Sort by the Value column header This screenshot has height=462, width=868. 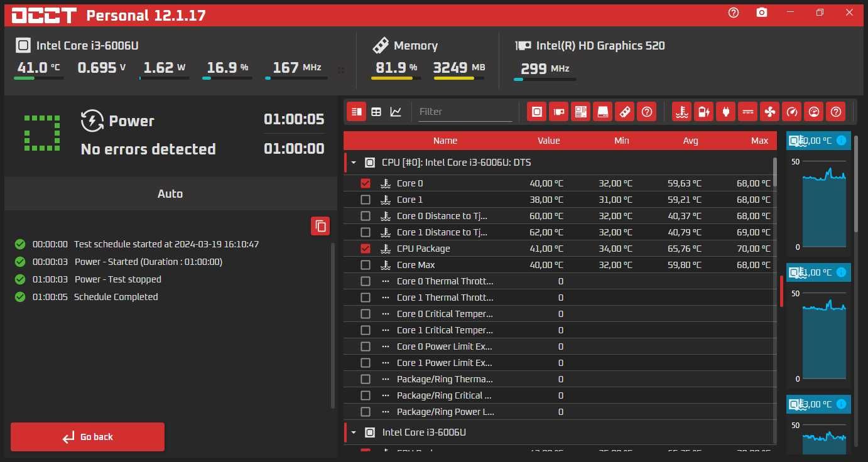click(548, 141)
